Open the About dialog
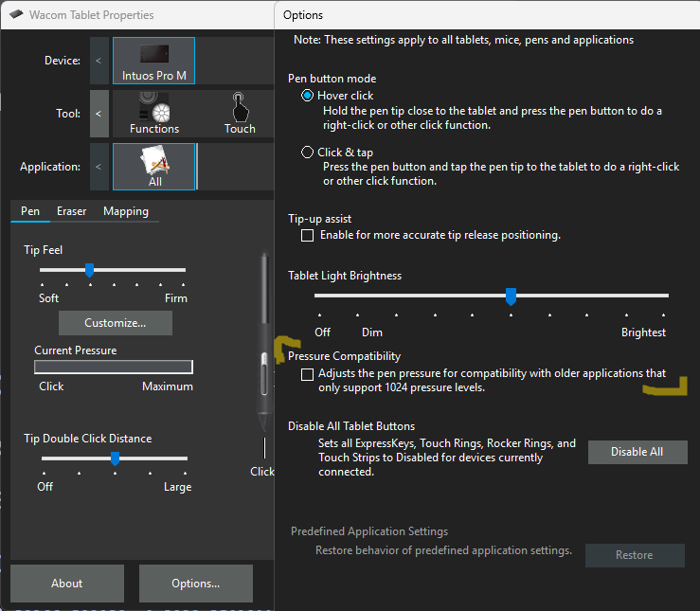Image resolution: width=700 pixels, height=611 pixels. (x=67, y=584)
